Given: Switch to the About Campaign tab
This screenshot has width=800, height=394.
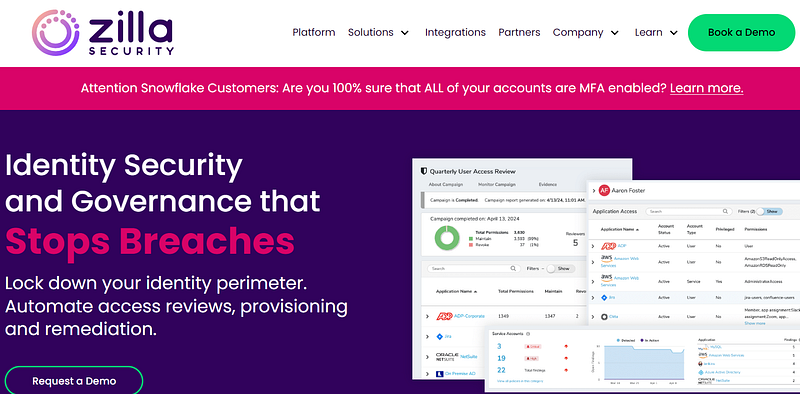Looking at the screenshot, I should [x=445, y=184].
